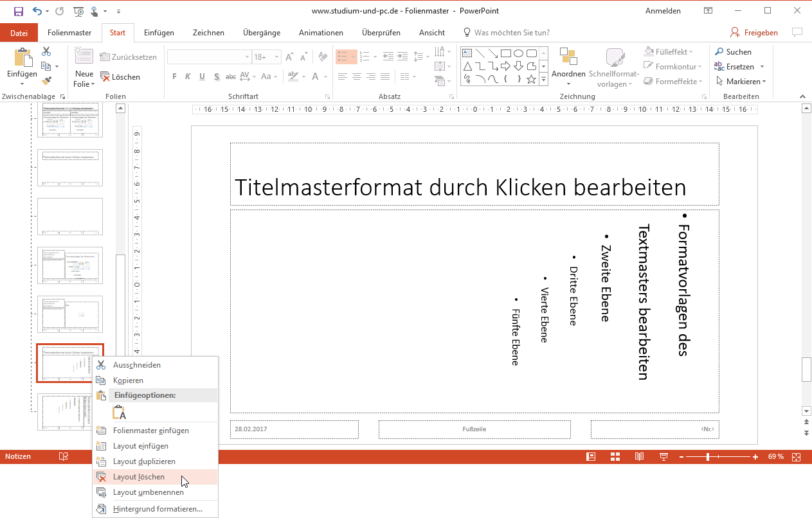This screenshot has width=812, height=518.
Task: Justify the text alignment
Action: (384, 76)
